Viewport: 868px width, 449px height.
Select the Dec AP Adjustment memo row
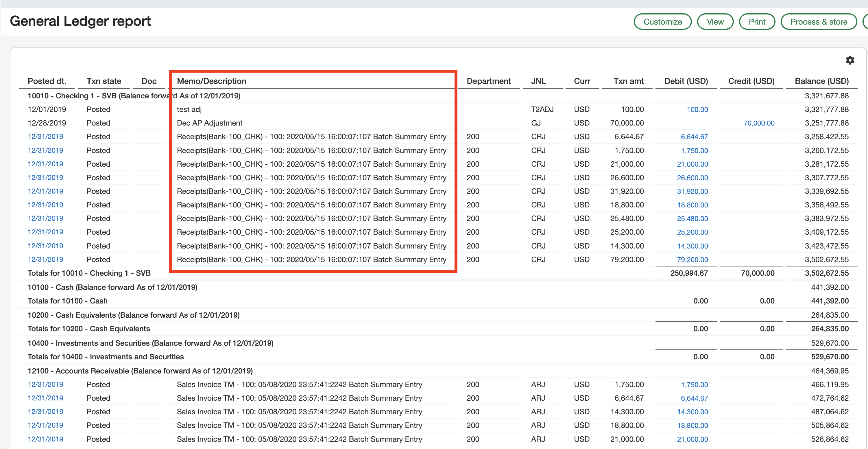pyautogui.click(x=209, y=123)
